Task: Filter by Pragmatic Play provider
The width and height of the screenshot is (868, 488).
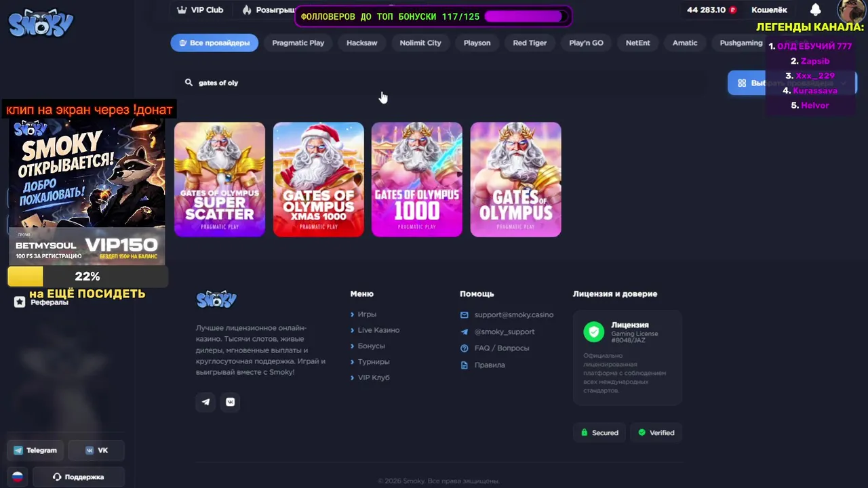Action: [298, 43]
